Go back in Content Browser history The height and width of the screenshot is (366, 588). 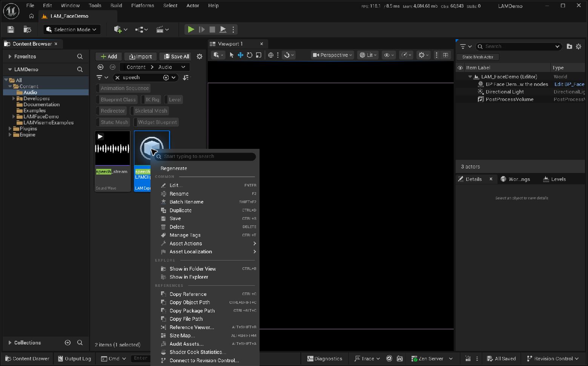pyautogui.click(x=100, y=67)
